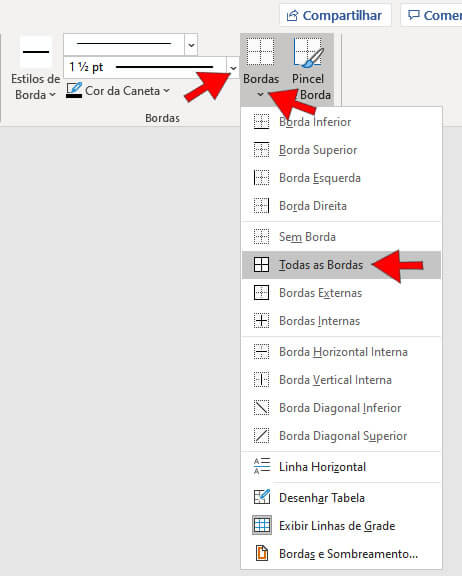Expand the Estilos de Borda dropdown
This screenshot has height=576, width=462.
pyautogui.click(x=36, y=69)
